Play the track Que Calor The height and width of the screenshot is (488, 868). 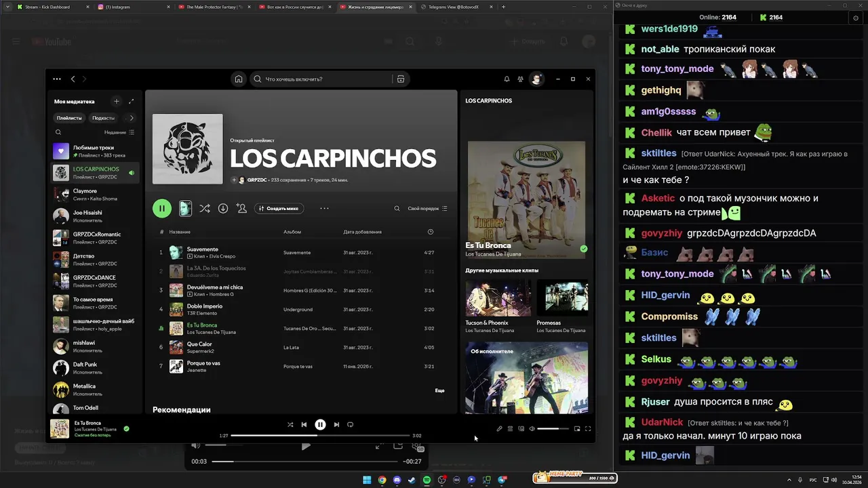(199, 344)
